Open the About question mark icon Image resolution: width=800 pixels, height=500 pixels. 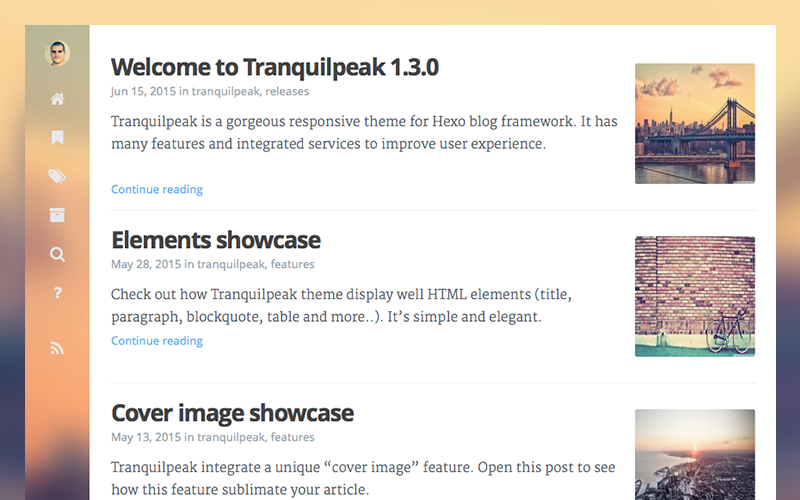[57, 293]
